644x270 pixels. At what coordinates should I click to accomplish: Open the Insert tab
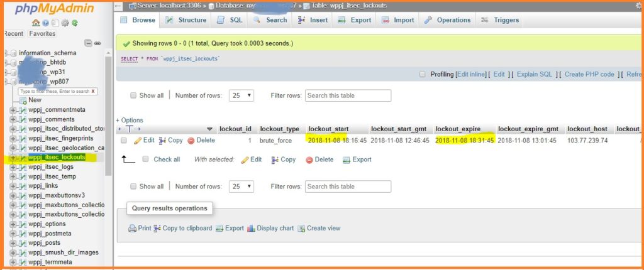313,19
